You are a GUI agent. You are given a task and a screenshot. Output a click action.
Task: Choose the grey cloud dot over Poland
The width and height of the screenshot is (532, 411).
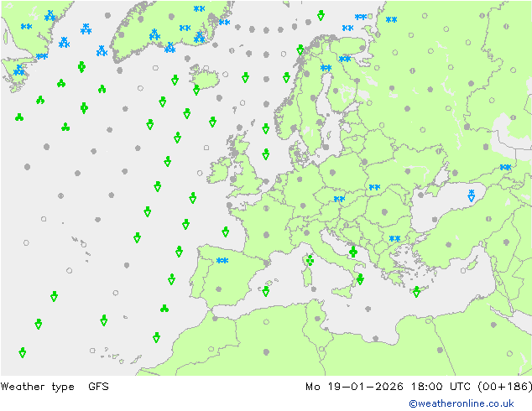click(333, 172)
